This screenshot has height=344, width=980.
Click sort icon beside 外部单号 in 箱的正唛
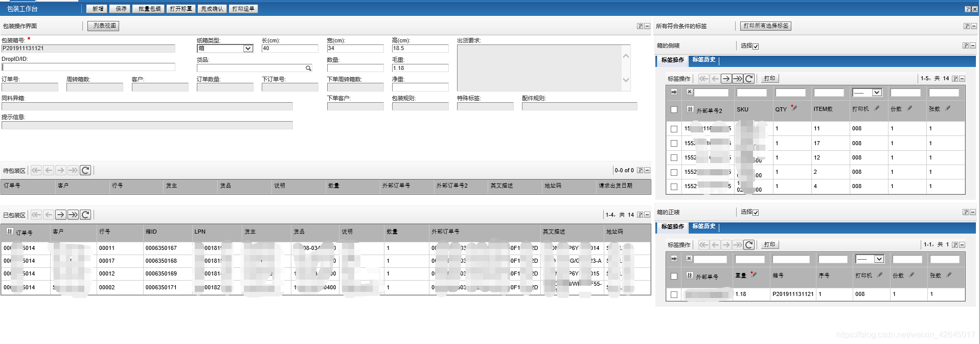click(x=690, y=276)
